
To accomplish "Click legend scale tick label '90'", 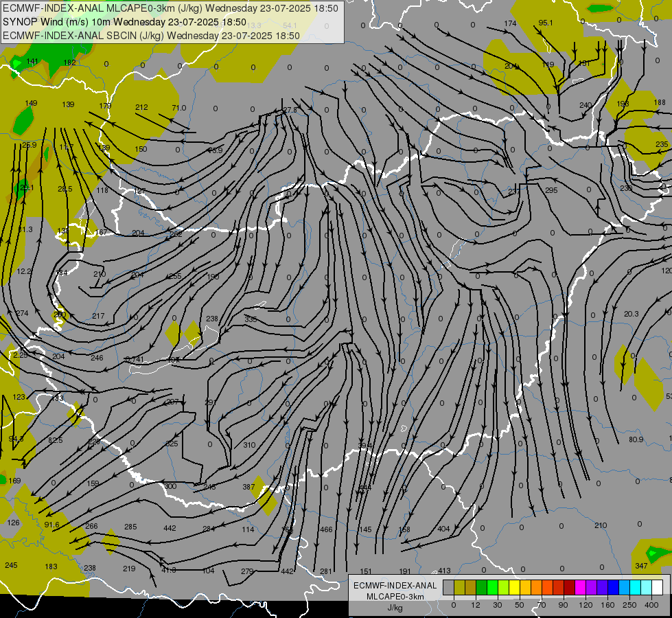I will point(563,605).
